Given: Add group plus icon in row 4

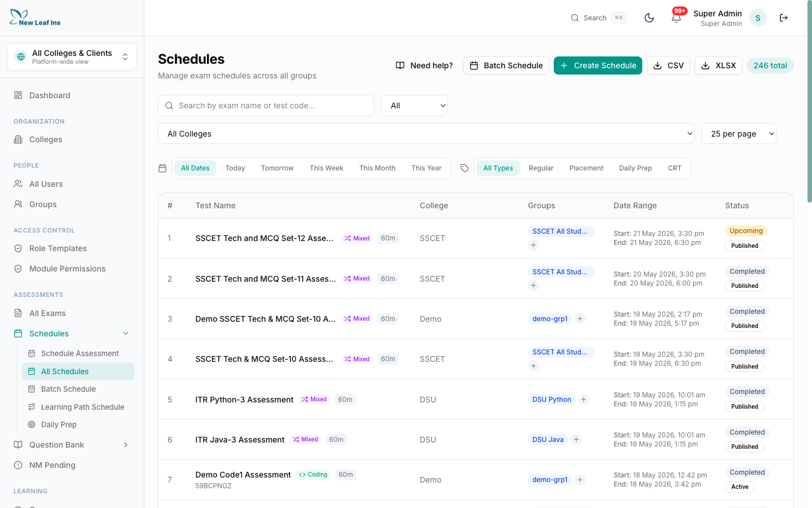Looking at the screenshot, I should [x=533, y=366].
